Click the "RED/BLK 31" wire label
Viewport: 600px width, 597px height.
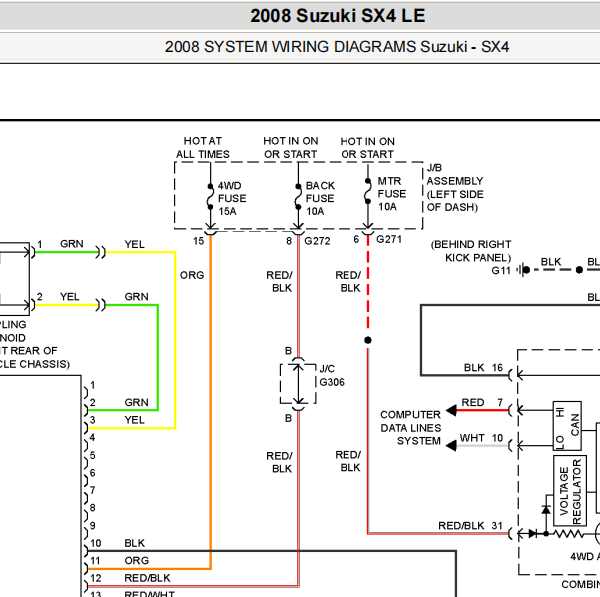[x=470, y=526]
